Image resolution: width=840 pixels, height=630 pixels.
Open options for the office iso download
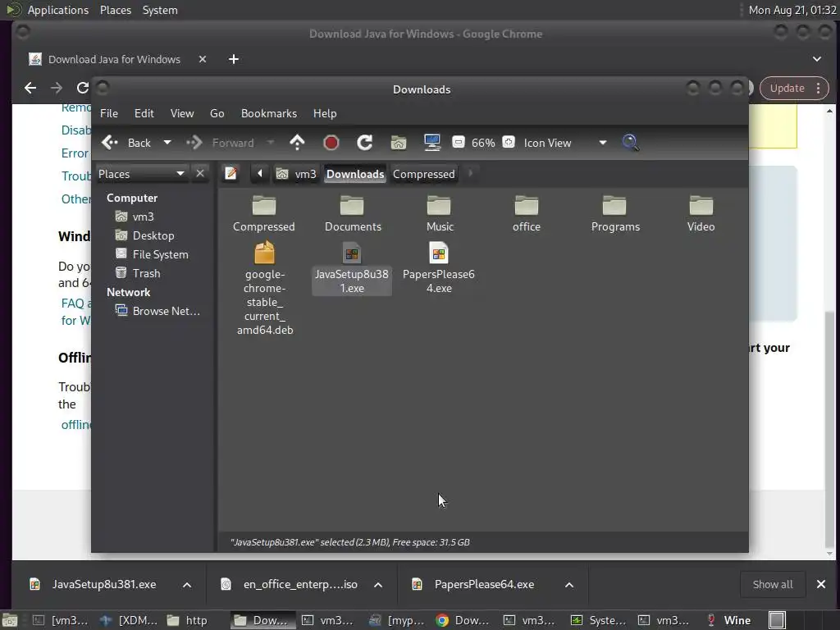(x=378, y=585)
